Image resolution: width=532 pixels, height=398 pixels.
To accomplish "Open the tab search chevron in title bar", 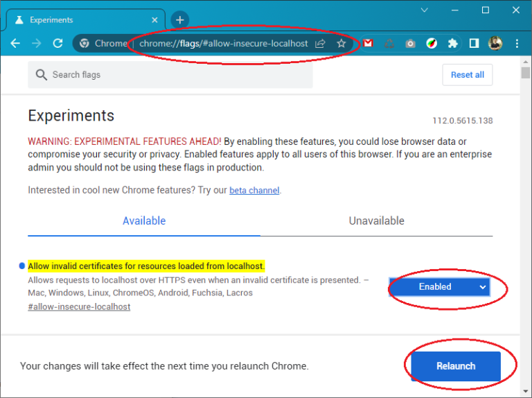I will point(424,10).
